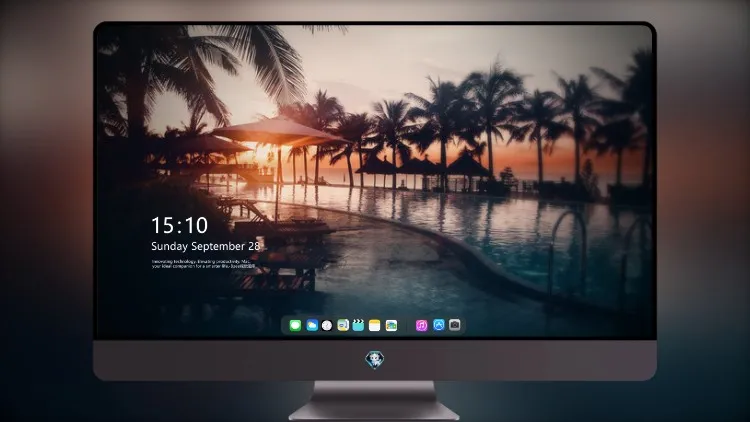
Task: Launch the clapperboard video app in the dock
Action: pyautogui.click(x=358, y=325)
